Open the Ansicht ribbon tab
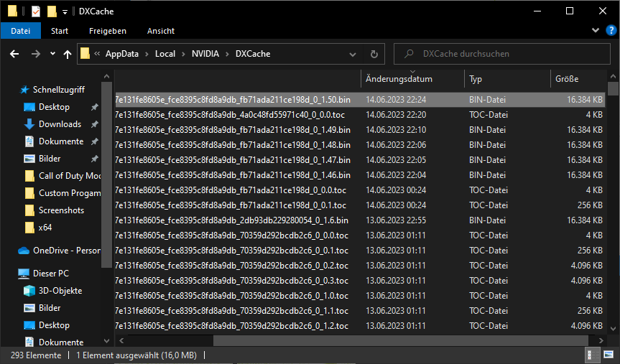Screen dimensions: 620x364 pos(160,31)
